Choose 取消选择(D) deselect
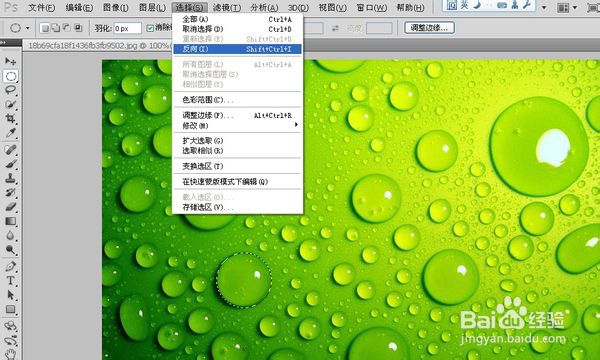 (237, 29)
